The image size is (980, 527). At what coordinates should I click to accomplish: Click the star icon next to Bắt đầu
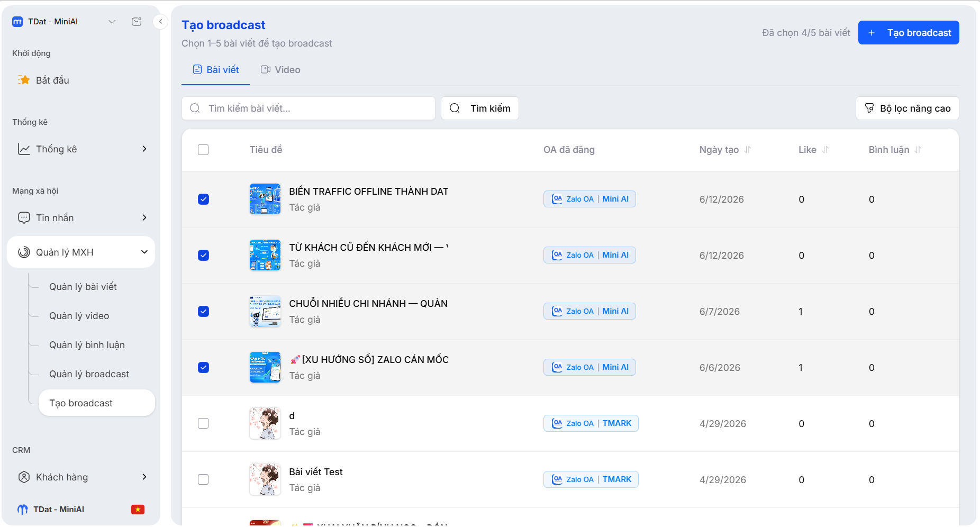pos(24,80)
